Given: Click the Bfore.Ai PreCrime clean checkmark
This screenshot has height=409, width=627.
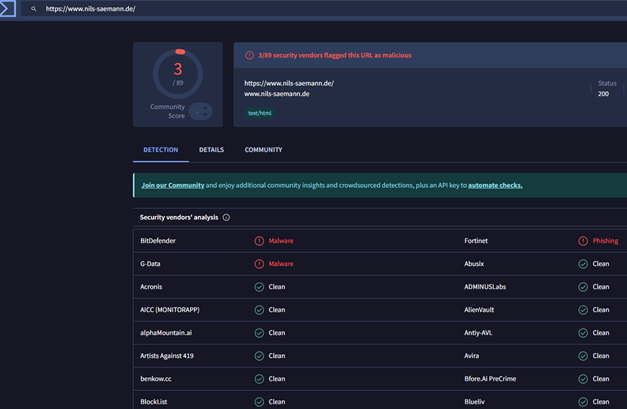Looking at the screenshot, I should pos(583,379).
